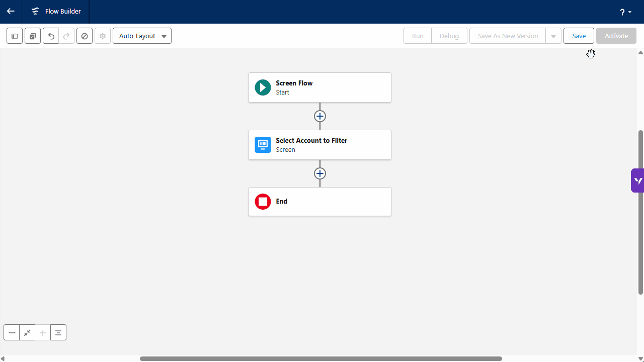Open the Auto-Layout dropdown
644x362 pixels.
pyautogui.click(x=142, y=36)
